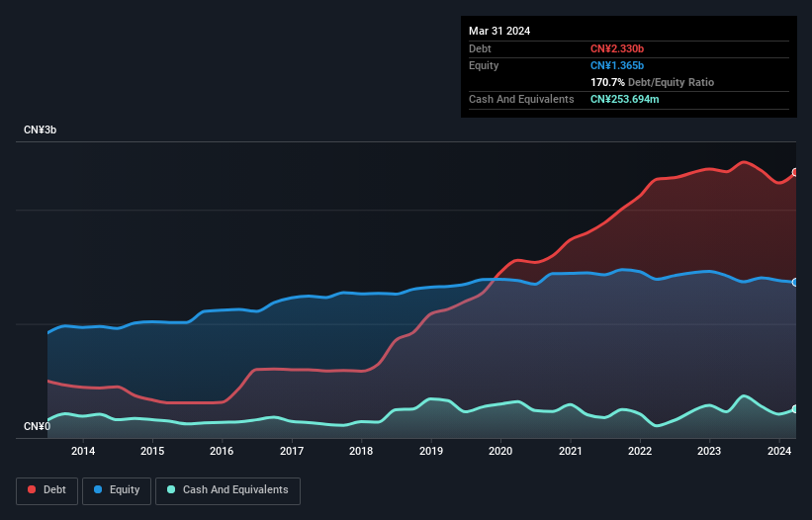Select the Cash endpoint marker on chart
The width and height of the screenshot is (812, 520).
pyautogui.click(x=795, y=408)
